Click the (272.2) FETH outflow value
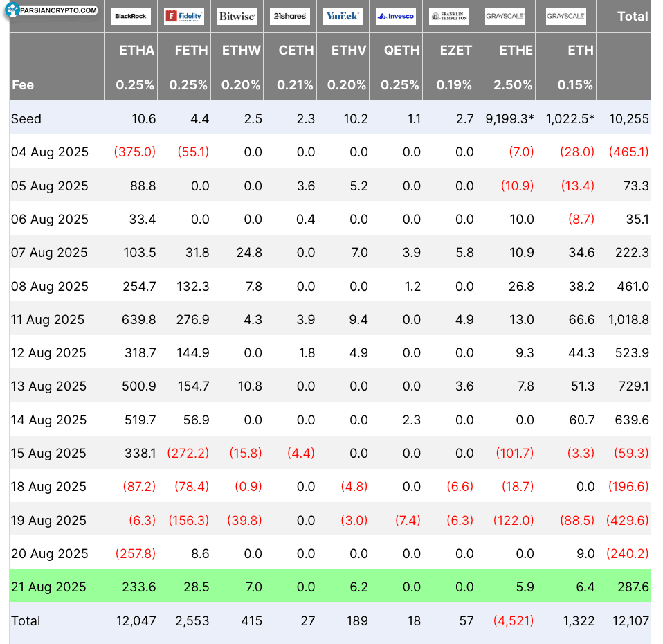This screenshot has width=663, height=644. (x=188, y=453)
